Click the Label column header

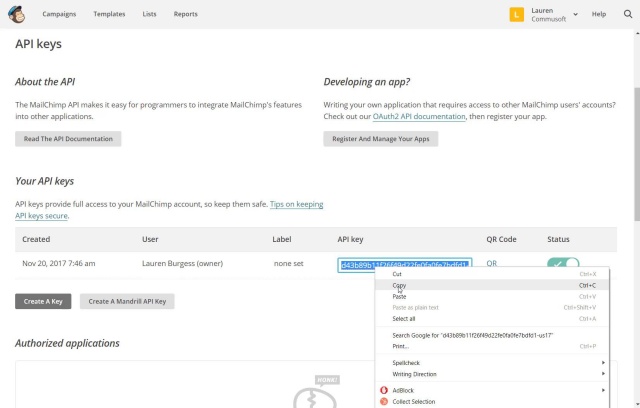click(282, 239)
